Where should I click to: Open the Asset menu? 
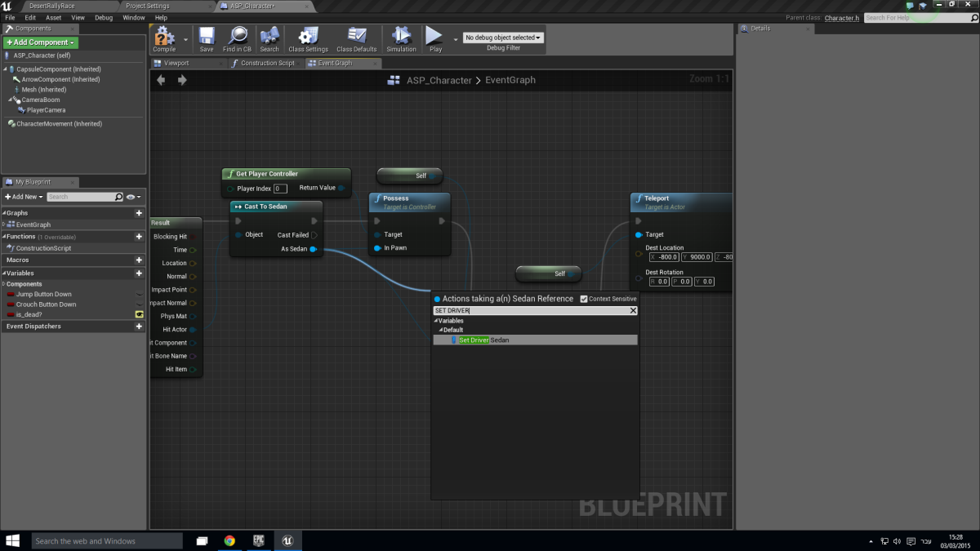tap(54, 17)
